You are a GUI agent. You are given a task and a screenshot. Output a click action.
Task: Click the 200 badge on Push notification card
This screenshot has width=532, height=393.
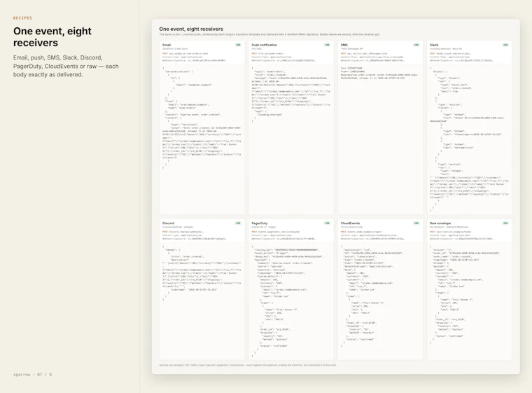pyautogui.click(x=327, y=45)
